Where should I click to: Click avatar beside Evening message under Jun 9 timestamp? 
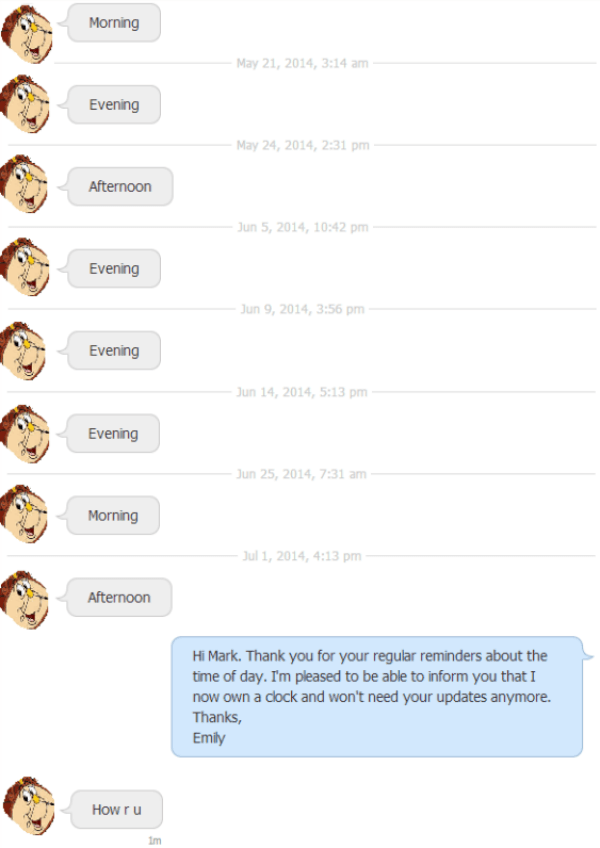tap(26, 351)
